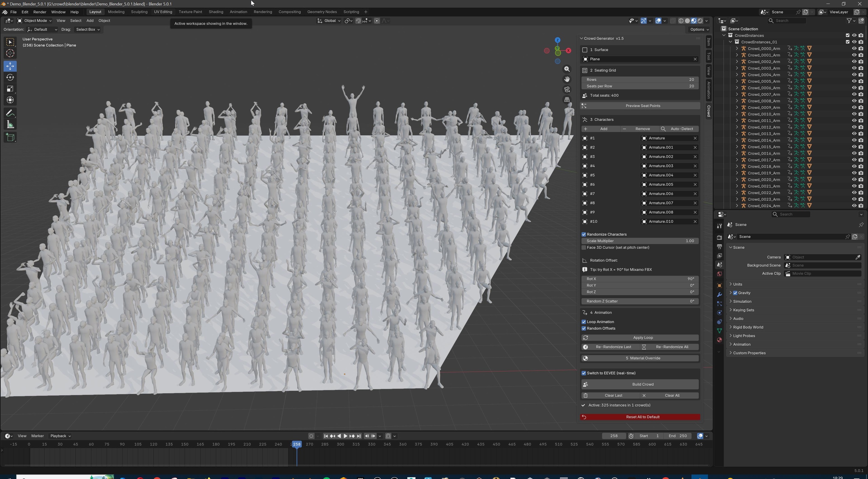The image size is (868, 479).
Task: Open the Options dropdown
Action: [x=699, y=29]
